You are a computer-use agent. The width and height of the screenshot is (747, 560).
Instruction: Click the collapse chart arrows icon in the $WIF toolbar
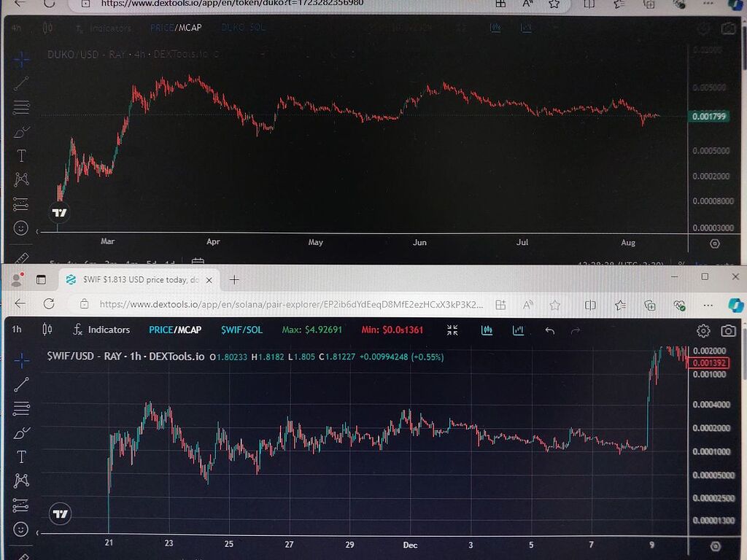pyautogui.click(x=452, y=330)
